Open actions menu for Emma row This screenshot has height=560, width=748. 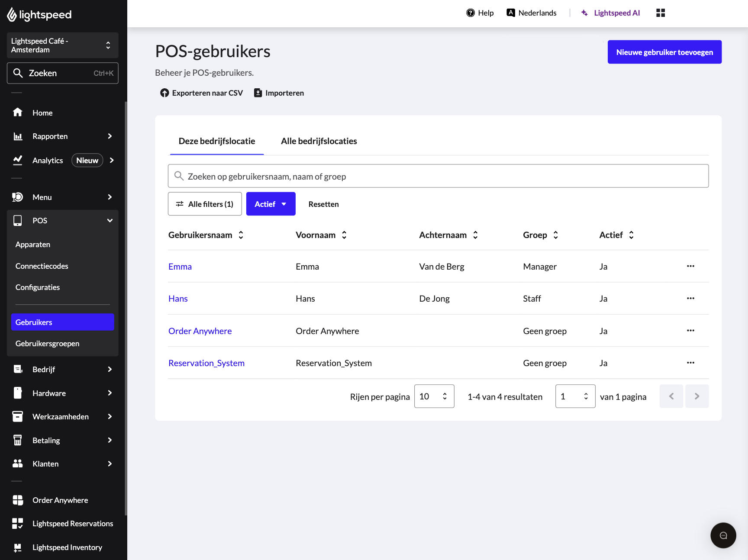click(x=690, y=266)
